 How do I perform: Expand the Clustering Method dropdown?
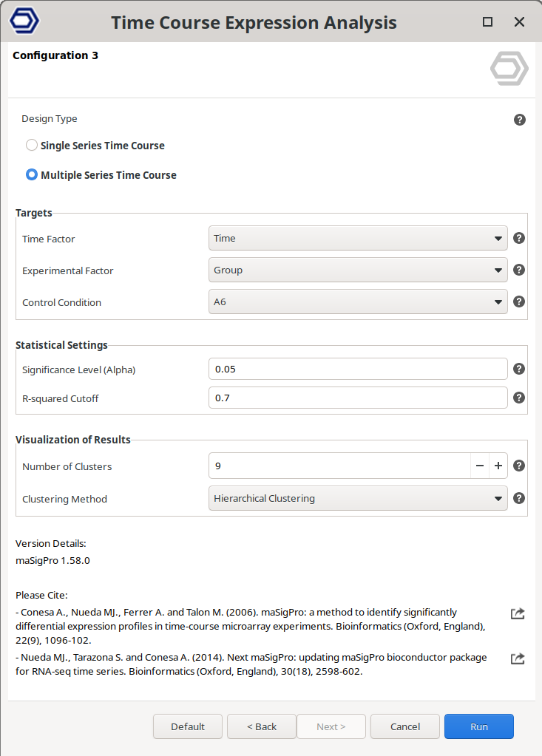(x=358, y=498)
